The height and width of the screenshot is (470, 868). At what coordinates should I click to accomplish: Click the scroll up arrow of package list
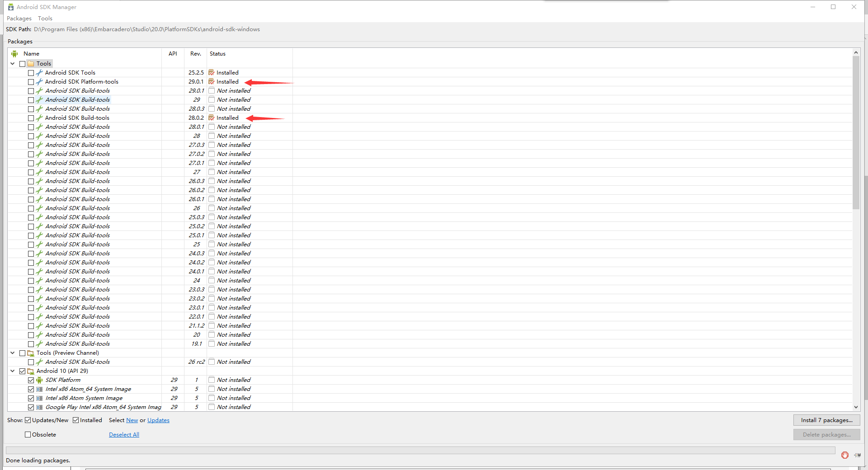856,52
